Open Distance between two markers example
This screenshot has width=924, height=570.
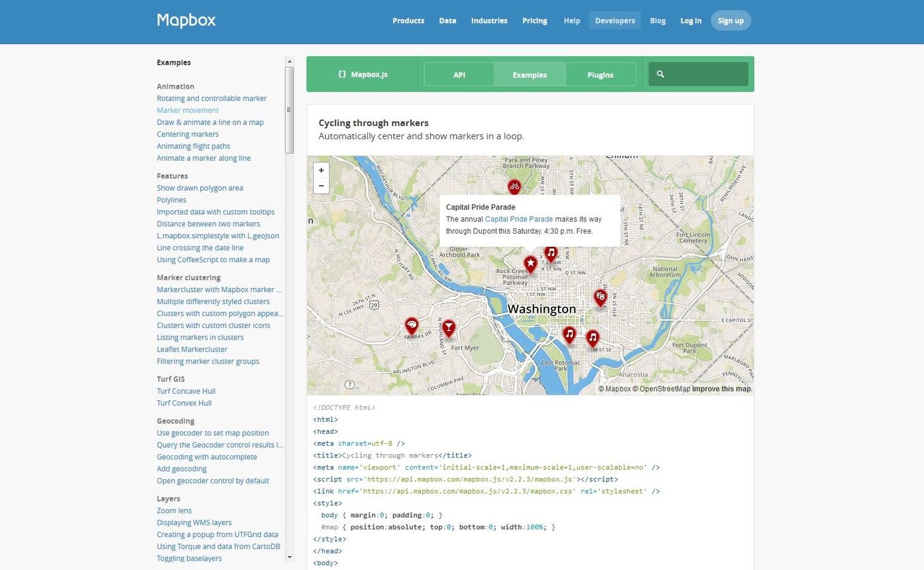click(208, 224)
